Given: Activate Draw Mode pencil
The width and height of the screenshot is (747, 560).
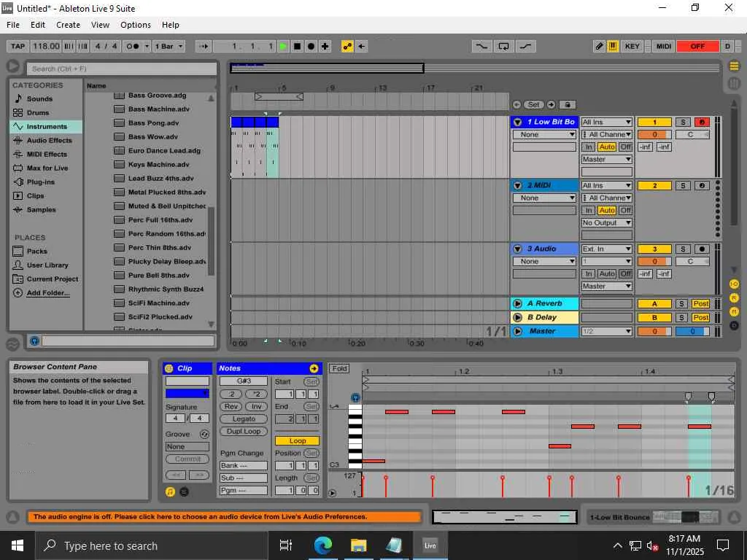Looking at the screenshot, I should 600,46.
